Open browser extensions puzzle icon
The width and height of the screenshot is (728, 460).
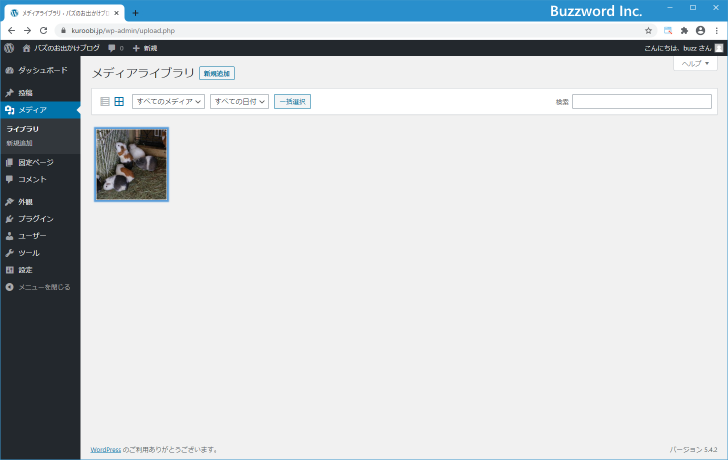click(684, 30)
